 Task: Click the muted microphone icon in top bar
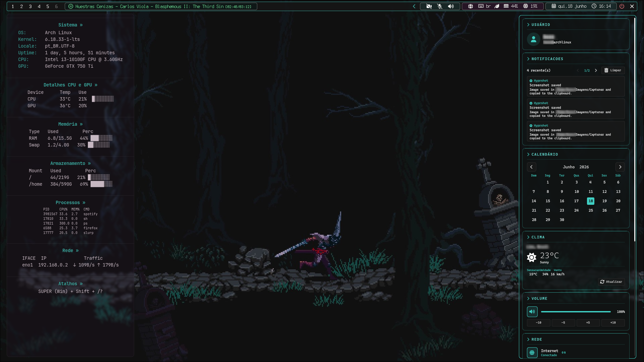[440, 6]
